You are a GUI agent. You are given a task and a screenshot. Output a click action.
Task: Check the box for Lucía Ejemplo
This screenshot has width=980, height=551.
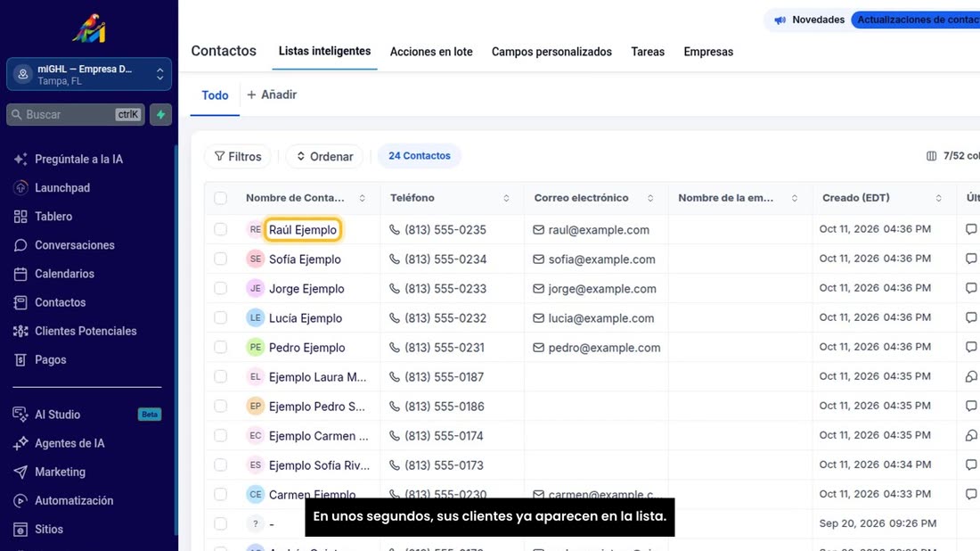pyautogui.click(x=221, y=317)
